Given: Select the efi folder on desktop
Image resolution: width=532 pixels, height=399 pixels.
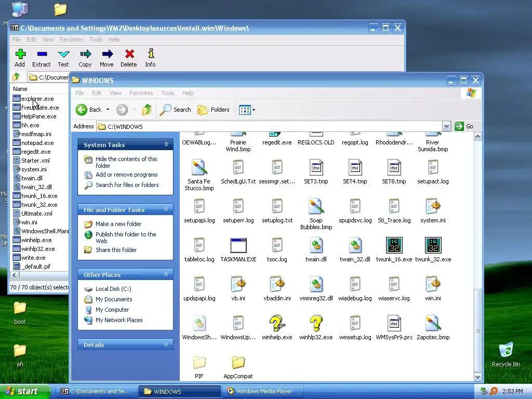Looking at the screenshot, I should point(20,350).
